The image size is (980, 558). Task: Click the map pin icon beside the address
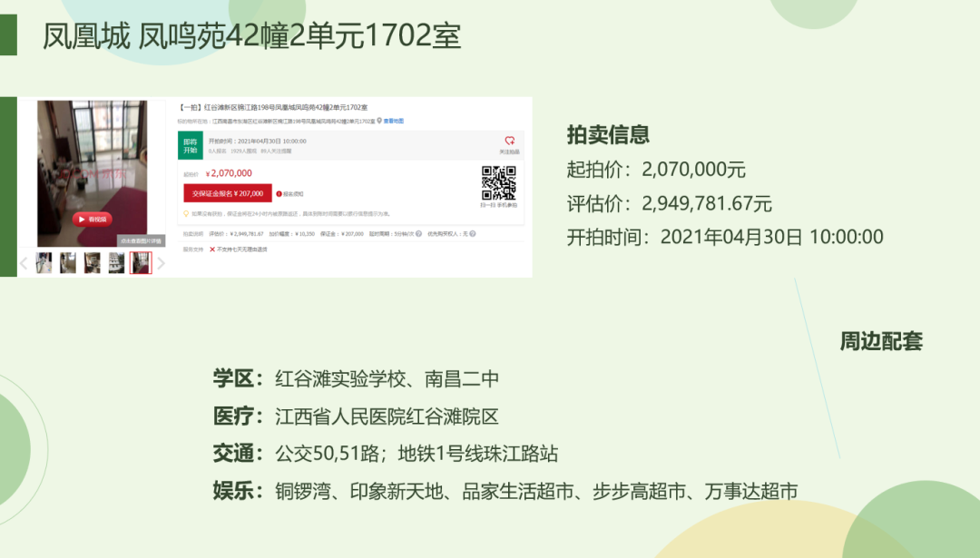379,121
